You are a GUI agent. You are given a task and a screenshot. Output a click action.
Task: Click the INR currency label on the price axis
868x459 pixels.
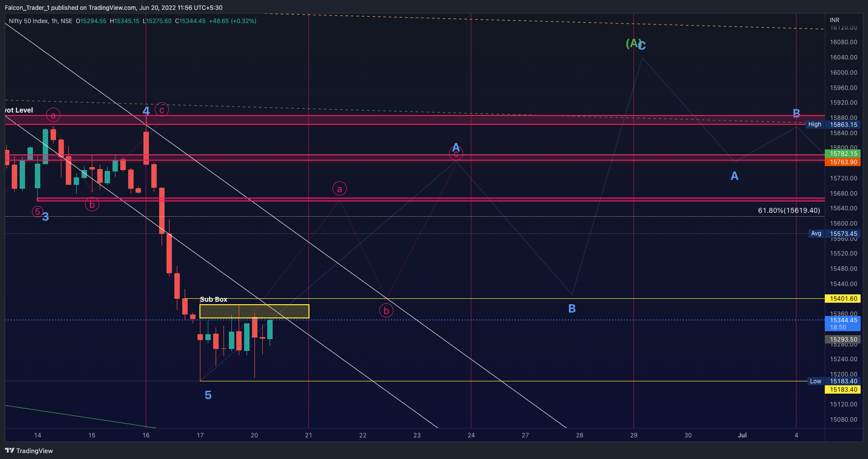[x=835, y=20]
